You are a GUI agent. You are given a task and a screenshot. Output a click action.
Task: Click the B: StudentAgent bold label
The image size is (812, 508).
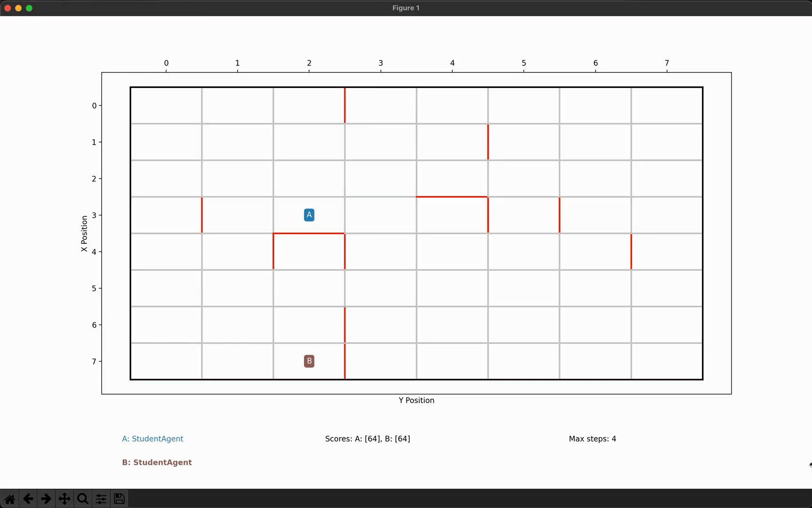tap(157, 462)
